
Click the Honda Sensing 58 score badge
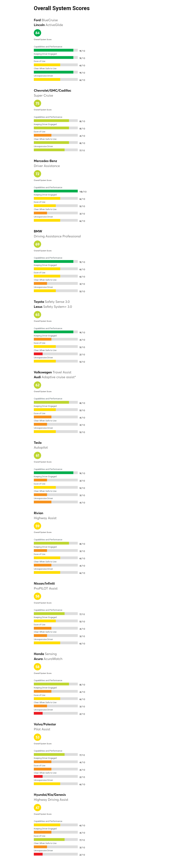click(37, 667)
